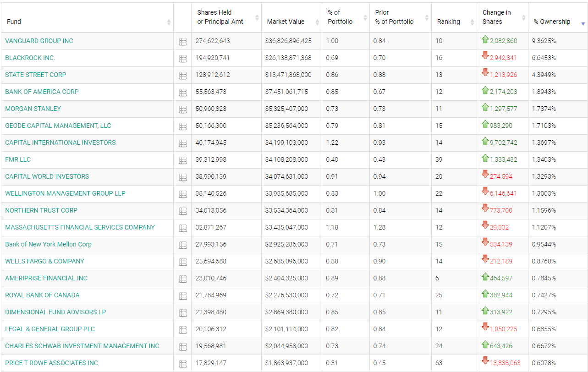
Task: Click green up arrow beside 9,702,742
Action: [485, 141]
